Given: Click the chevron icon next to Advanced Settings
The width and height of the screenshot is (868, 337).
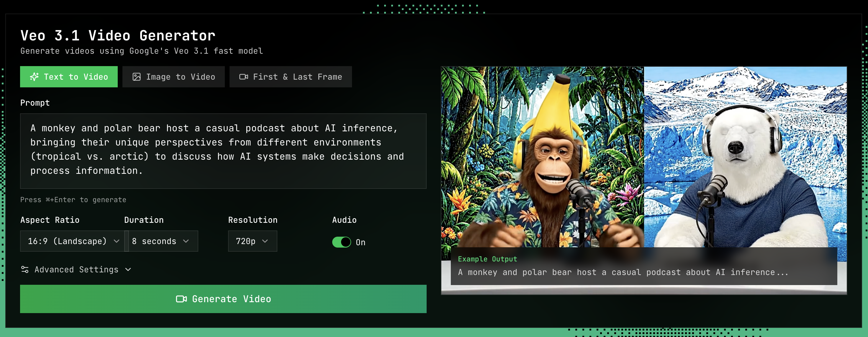Looking at the screenshot, I should (x=128, y=270).
